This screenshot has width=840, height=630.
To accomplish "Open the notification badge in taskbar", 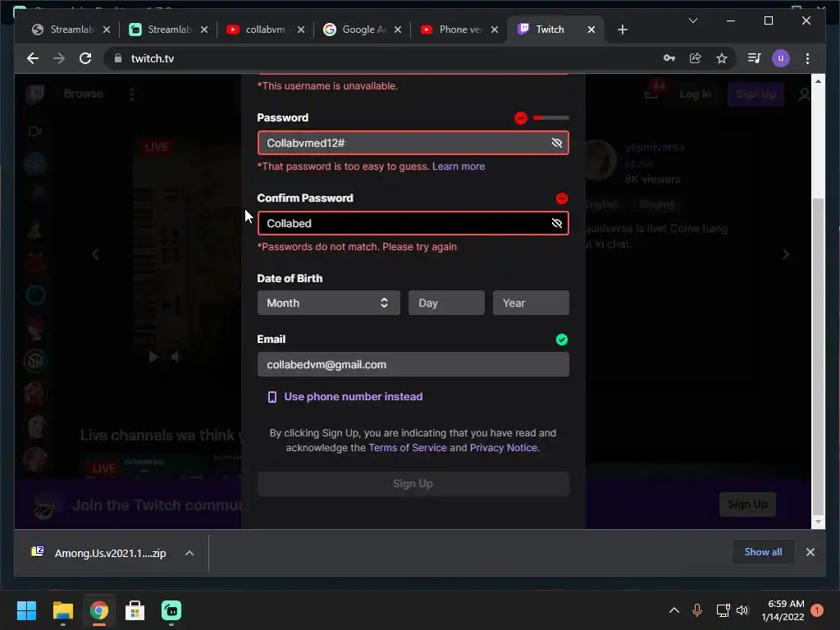I will point(817,610).
